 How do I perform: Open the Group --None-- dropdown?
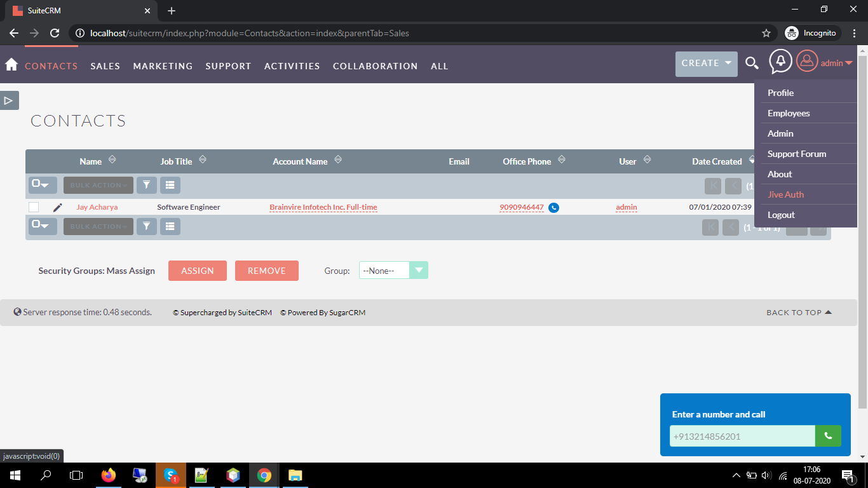[393, 271]
